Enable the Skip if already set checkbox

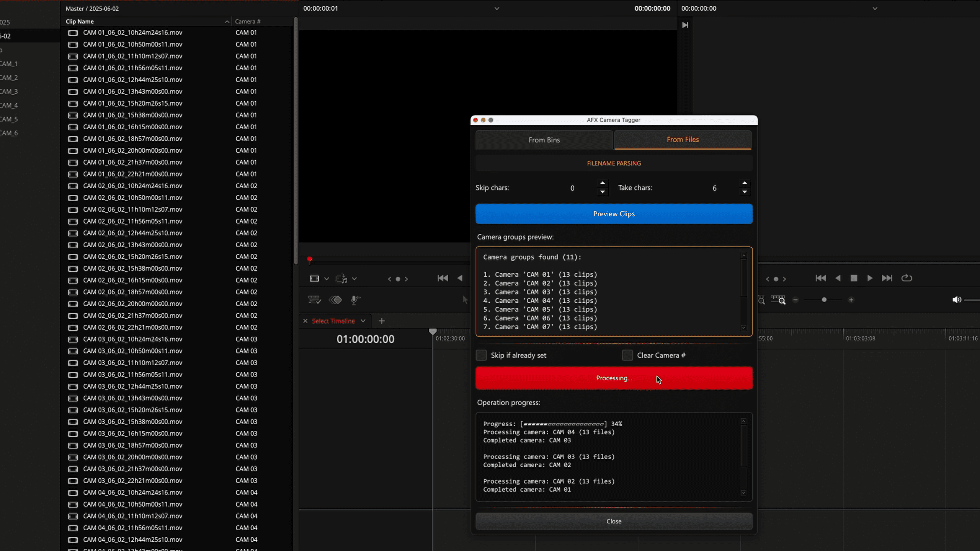click(x=481, y=355)
